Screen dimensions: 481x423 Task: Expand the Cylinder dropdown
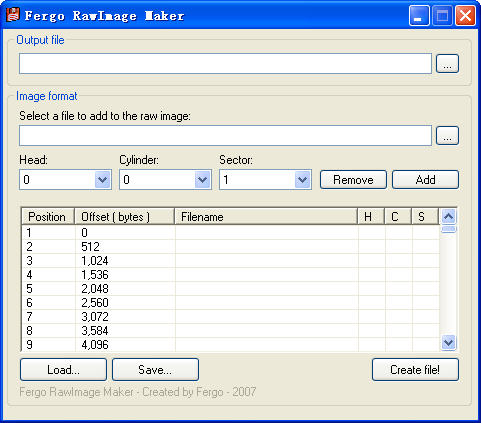tap(203, 180)
